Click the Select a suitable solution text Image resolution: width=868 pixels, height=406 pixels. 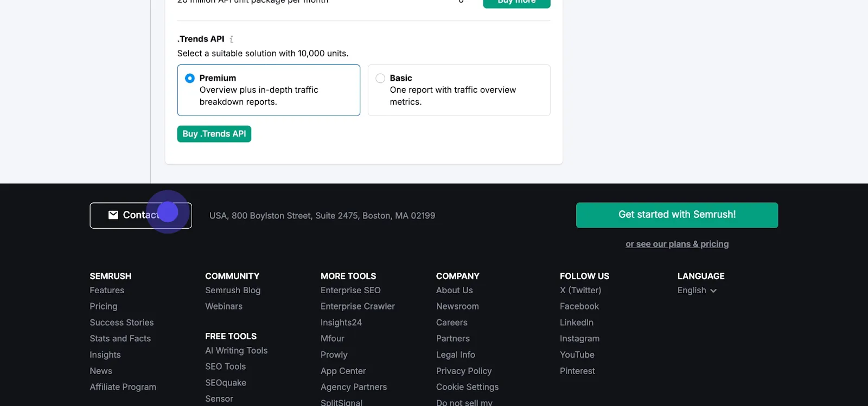263,53
